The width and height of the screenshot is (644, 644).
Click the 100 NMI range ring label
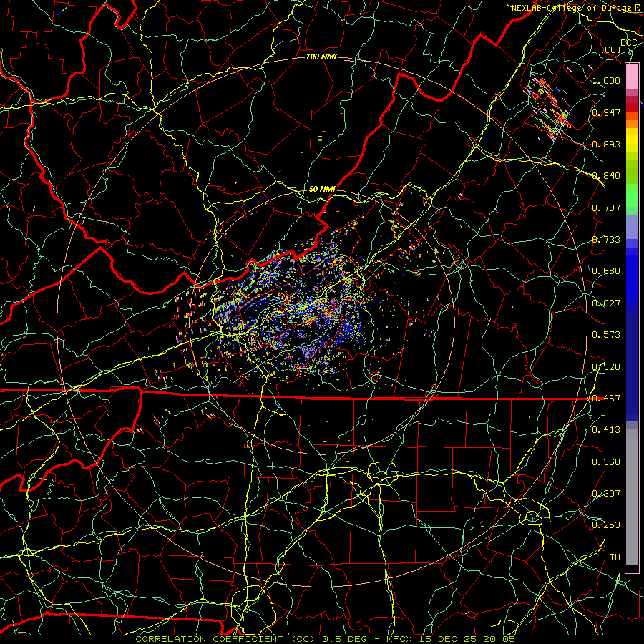point(321,57)
